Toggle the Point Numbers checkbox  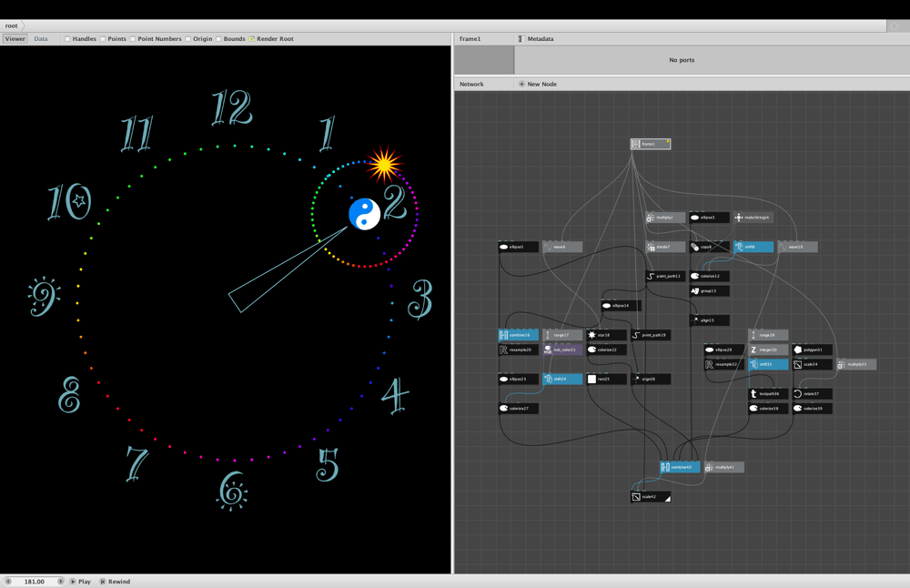click(x=133, y=39)
